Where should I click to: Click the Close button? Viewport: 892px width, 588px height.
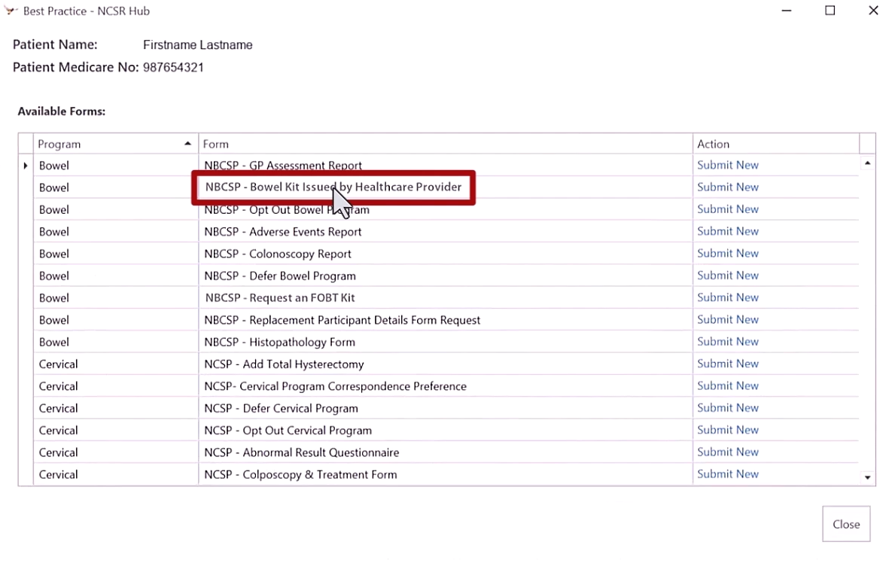tap(846, 524)
